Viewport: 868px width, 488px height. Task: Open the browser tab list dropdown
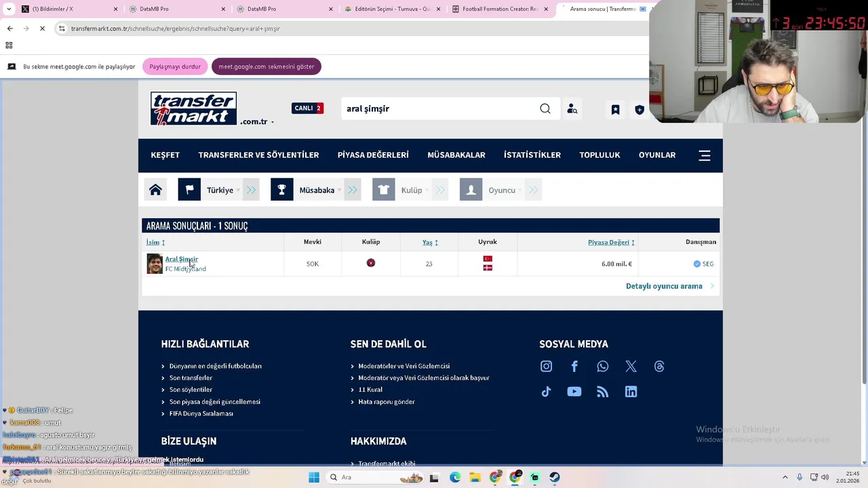[x=8, y=9]
